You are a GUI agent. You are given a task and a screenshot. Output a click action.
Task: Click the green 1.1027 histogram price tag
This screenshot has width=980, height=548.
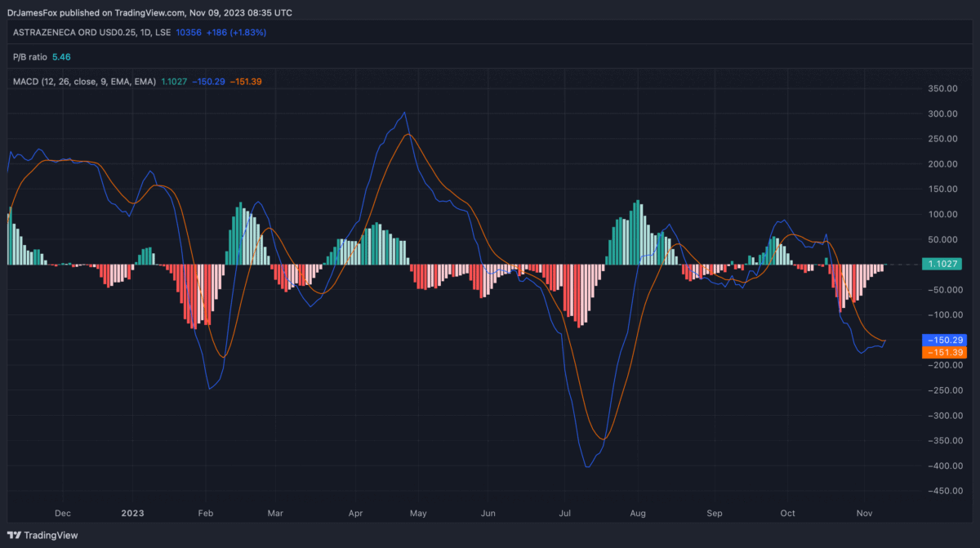942,264
